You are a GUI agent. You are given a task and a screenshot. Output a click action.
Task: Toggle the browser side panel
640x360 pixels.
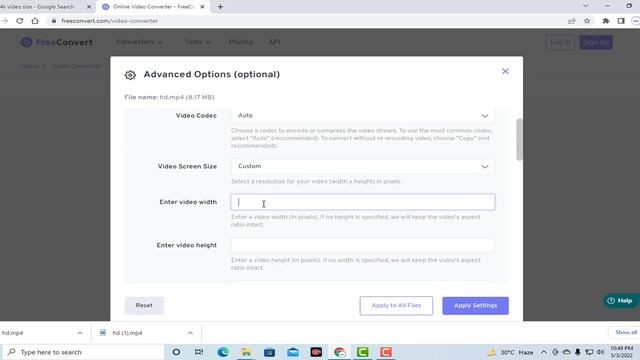click(x=621, y=21)
